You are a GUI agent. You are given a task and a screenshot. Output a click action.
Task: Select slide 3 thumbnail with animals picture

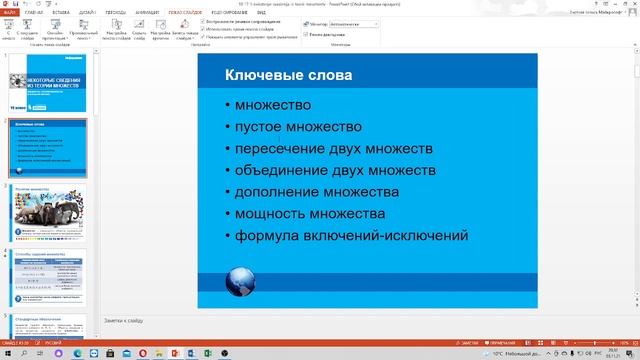point(47,213)
